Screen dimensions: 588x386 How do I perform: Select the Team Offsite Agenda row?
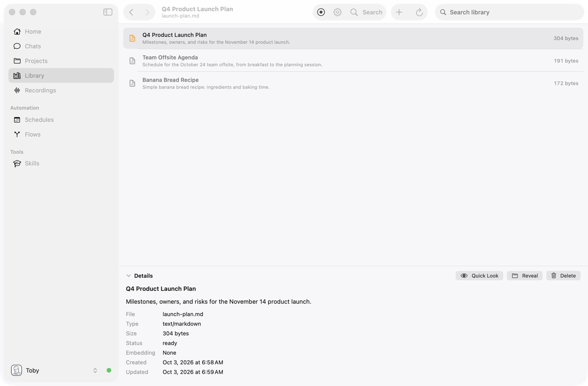click(x=353, y=61)
